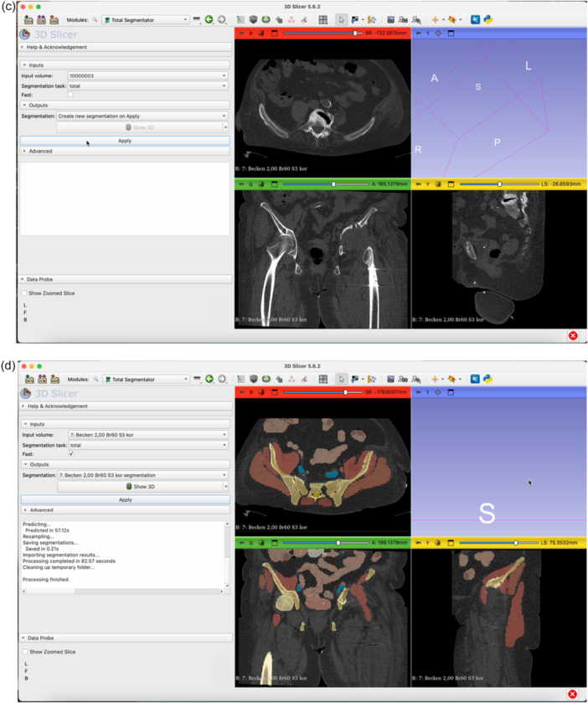The width and height of the screenshot is (588, 703).
Task: Open Python console icon in upper window (c)
Action: [488, 20]
